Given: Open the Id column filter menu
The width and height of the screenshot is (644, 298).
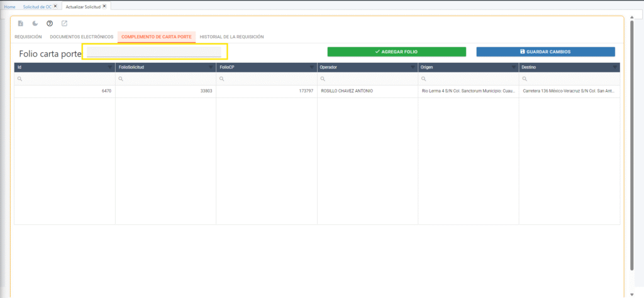Looking at the screenshot, I should [110, 67].
